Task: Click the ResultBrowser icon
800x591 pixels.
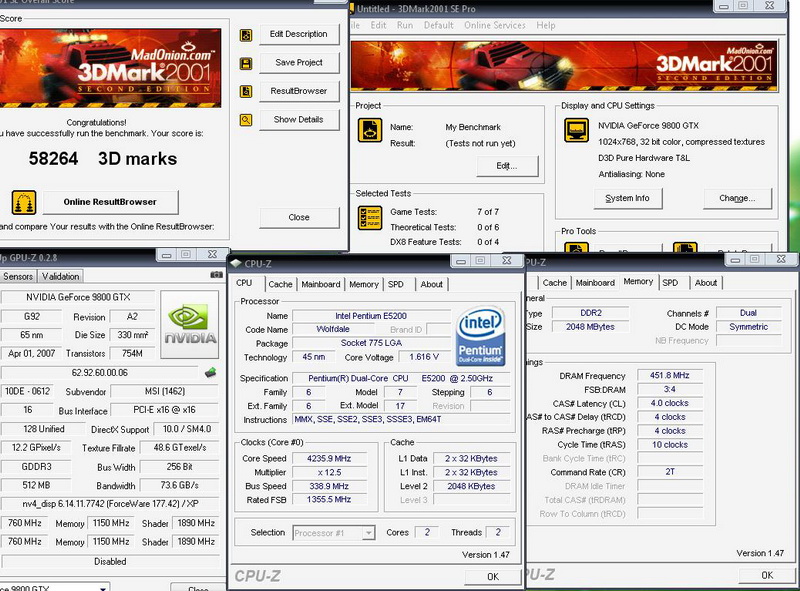Action: pyautogui.click(x=246, y=91)
